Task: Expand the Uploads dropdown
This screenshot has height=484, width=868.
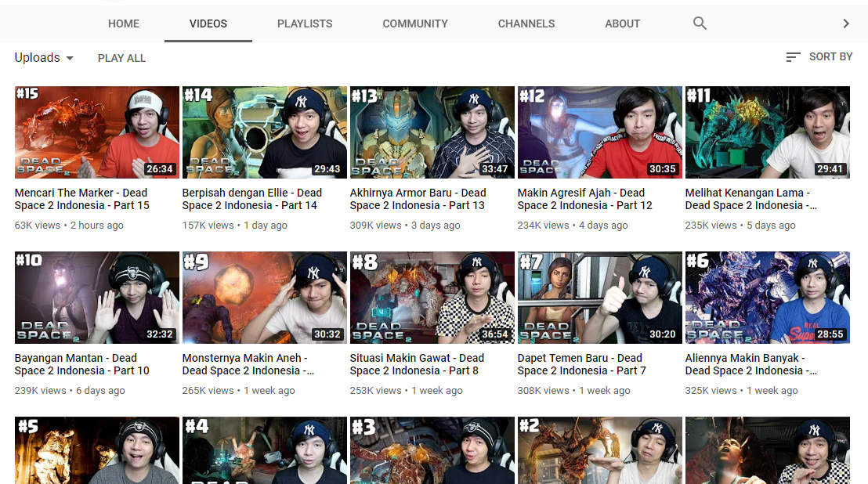Action: coord(45,57)
